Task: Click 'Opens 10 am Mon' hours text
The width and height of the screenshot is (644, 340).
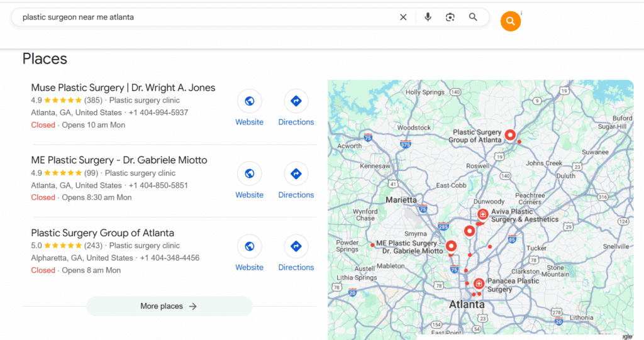Action: (x=94, y=125)
